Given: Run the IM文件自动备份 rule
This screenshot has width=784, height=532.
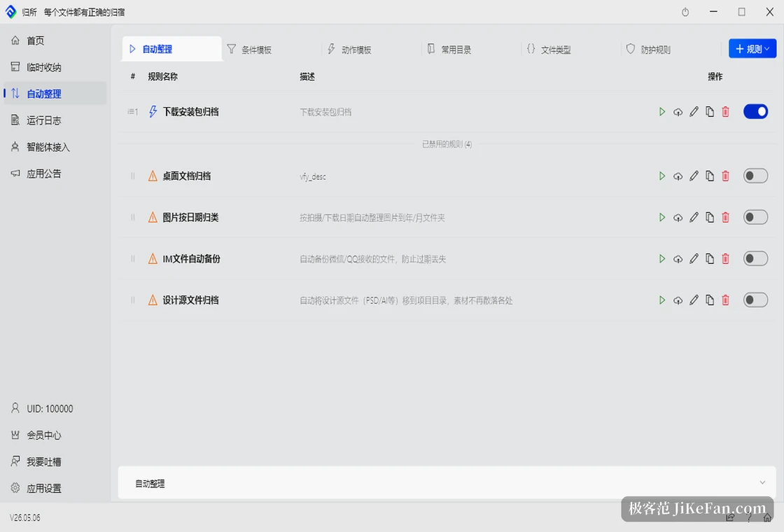Looking at the screenshot, I should pos(662,259).
